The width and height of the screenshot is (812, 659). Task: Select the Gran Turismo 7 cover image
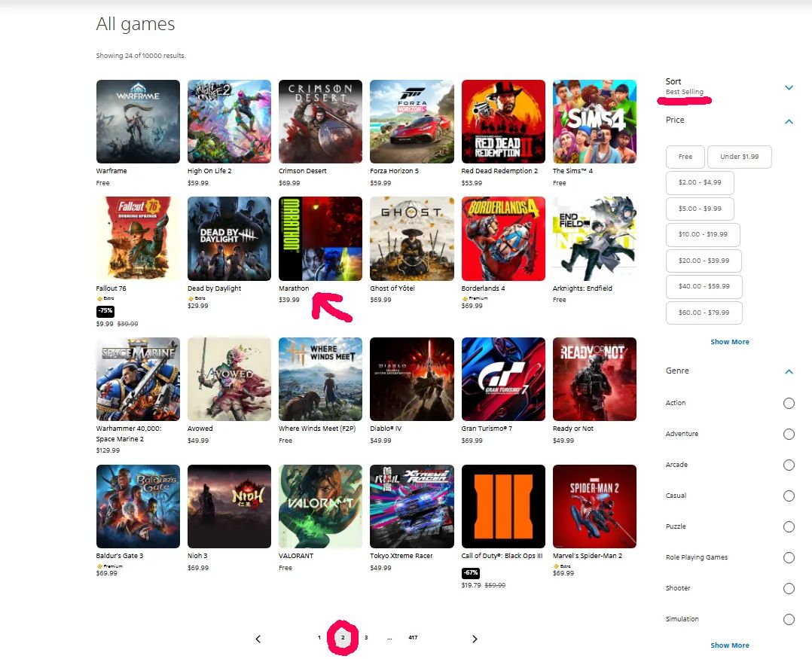tap(502, 379)
